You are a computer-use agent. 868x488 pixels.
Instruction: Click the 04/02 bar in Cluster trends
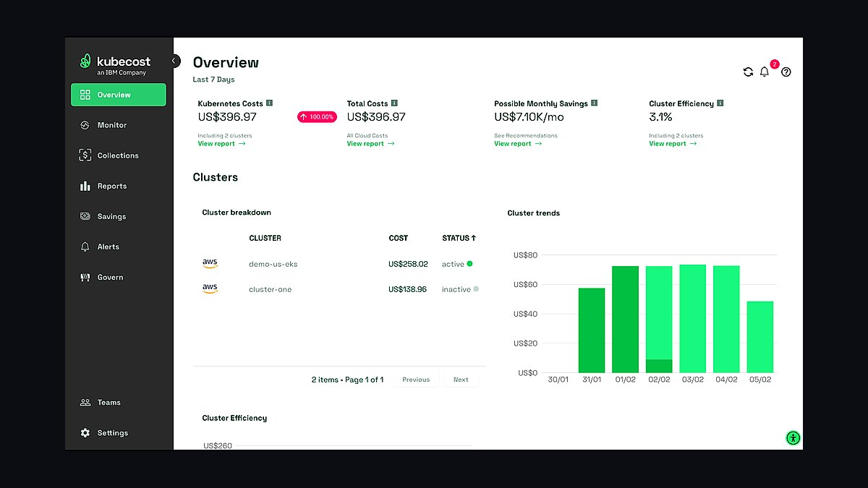click(726, 320)
